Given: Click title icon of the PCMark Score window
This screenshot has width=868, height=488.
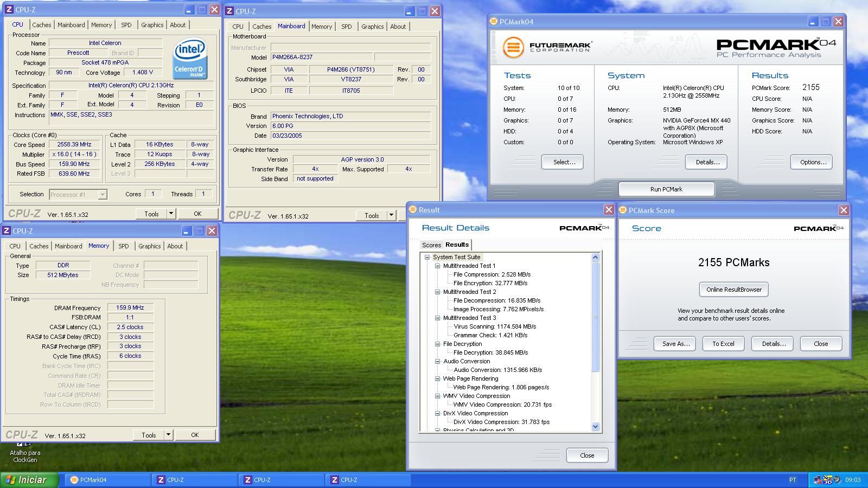Looking at the screenshot, I should point(623,210).
